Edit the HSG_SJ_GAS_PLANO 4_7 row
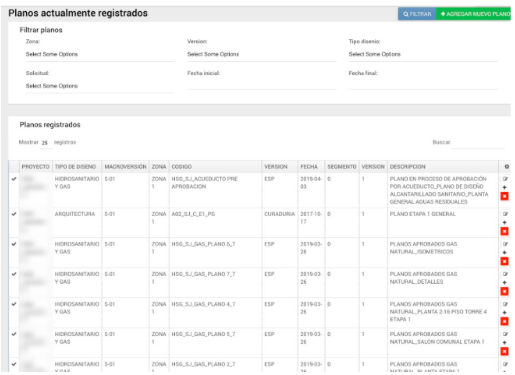This screenshot has height=375, width=515. pos(505,304)
